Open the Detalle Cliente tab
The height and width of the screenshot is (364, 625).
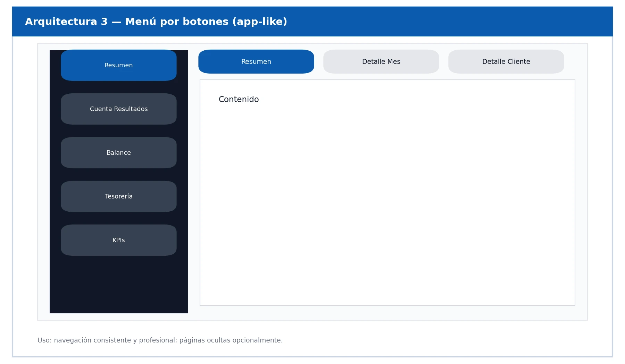(506, 62)
